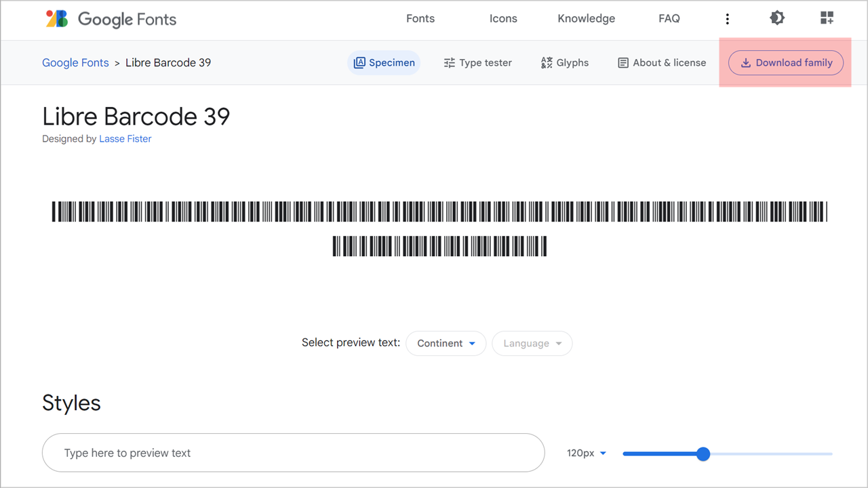
Task: Click the Libre Barcode 39 breadcrumb text
Action: coord(168,62)
